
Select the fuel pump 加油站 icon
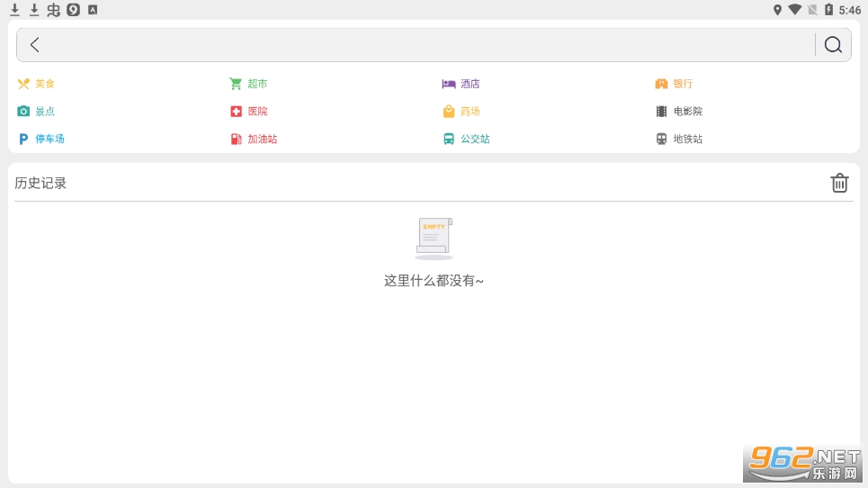pyautogui.click(x=236, y=140)
